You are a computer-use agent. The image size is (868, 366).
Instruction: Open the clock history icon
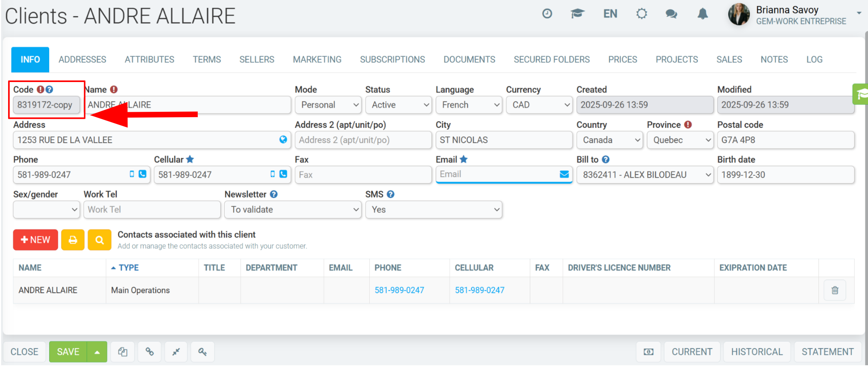[547, 14]
